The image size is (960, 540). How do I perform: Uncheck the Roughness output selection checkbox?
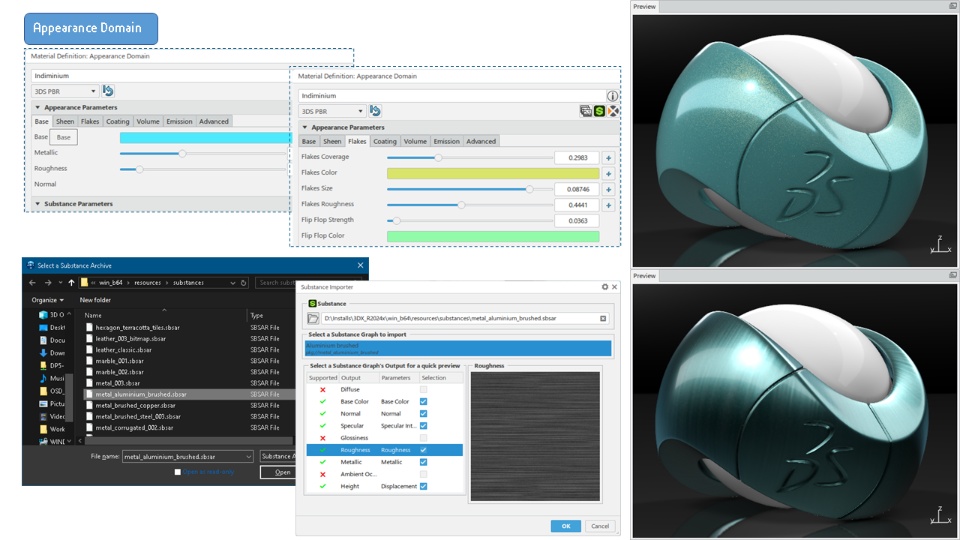click(x=423, y=450)
